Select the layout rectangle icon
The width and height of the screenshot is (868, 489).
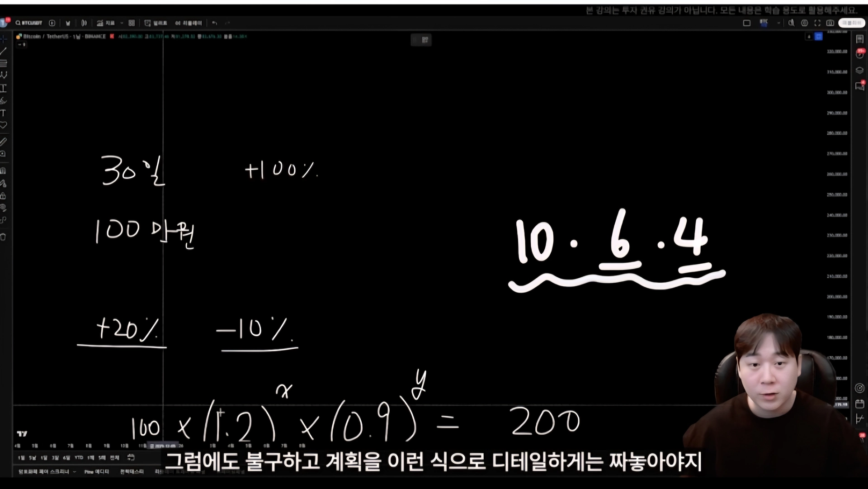pyautogui.click(x=747, y=23)
